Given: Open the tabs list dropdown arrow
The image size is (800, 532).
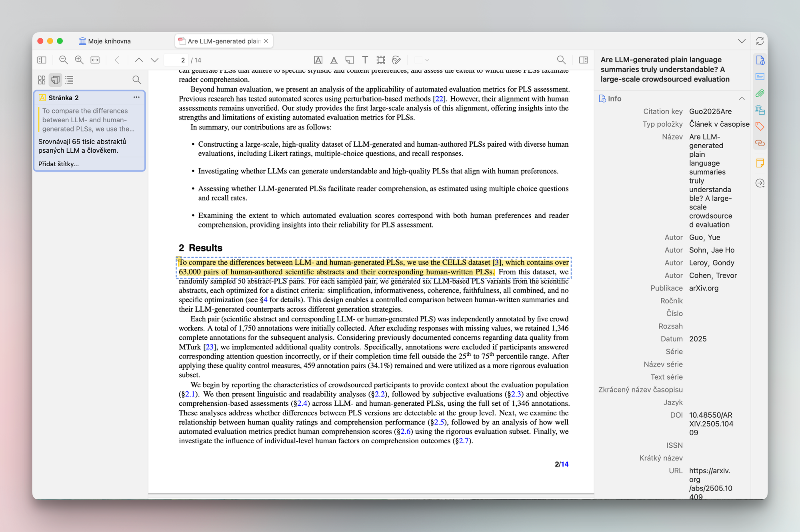Looking at the screenshot, I should point(742,41).
